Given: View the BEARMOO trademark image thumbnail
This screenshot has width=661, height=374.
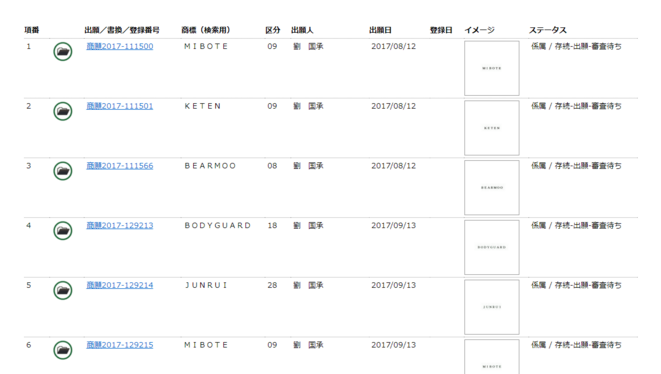Looking at the screenshot, I should tap(492, 188).
